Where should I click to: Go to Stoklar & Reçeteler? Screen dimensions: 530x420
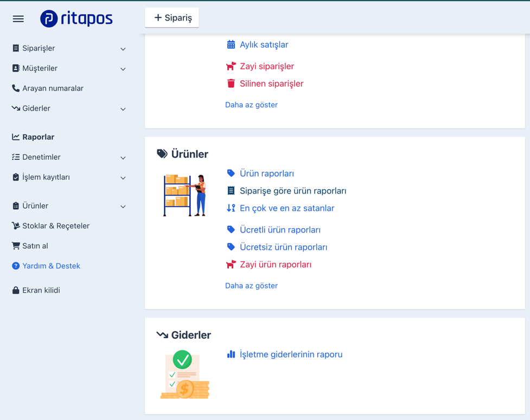pos(55,226)
